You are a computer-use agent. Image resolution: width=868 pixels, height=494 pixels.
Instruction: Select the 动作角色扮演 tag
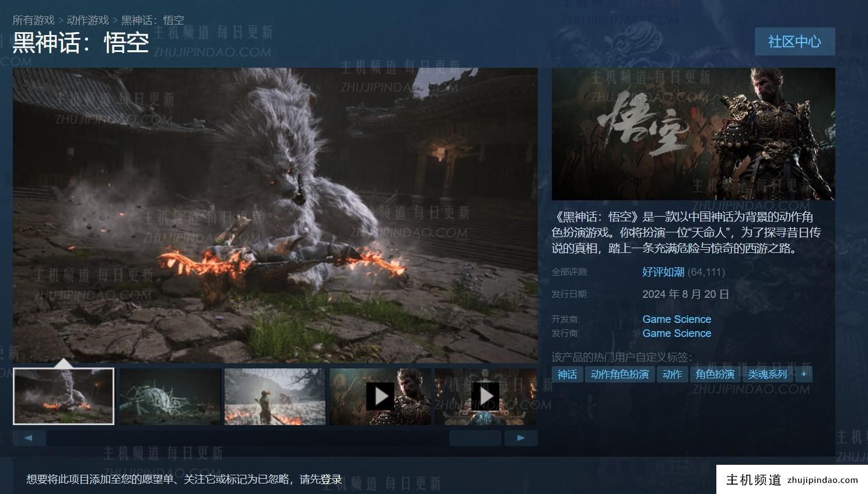coord(619,374)
